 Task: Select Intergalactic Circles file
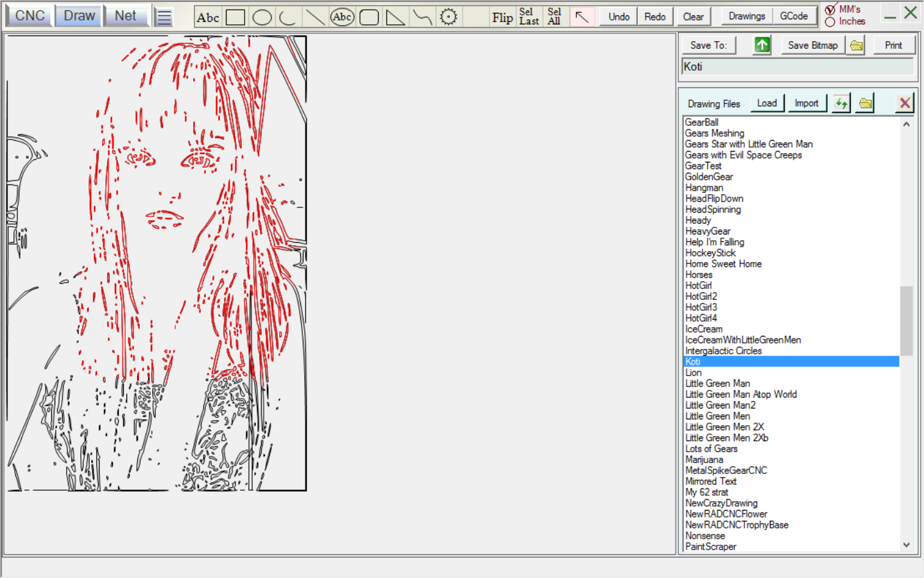[x=723, y=351]
